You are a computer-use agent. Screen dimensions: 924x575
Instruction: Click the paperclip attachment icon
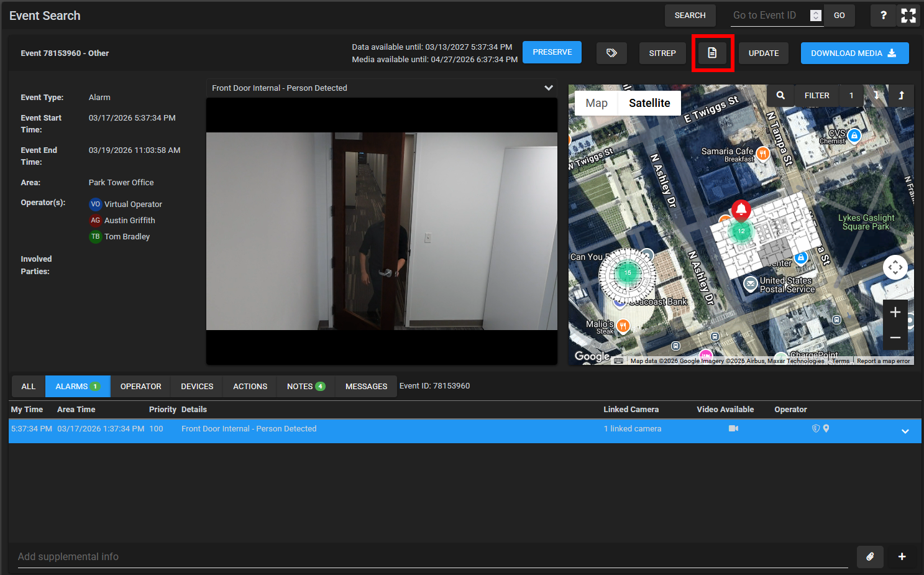[x=870, y=556]
